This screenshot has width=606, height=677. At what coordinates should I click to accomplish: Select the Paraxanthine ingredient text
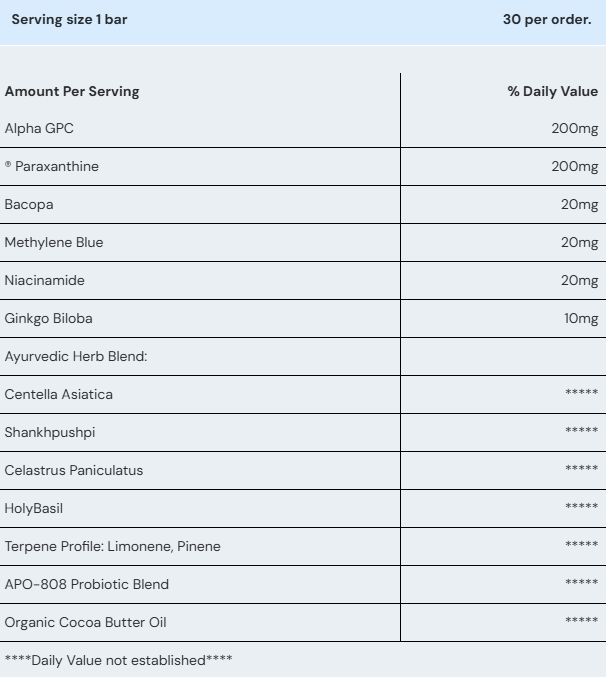(57, 167)
